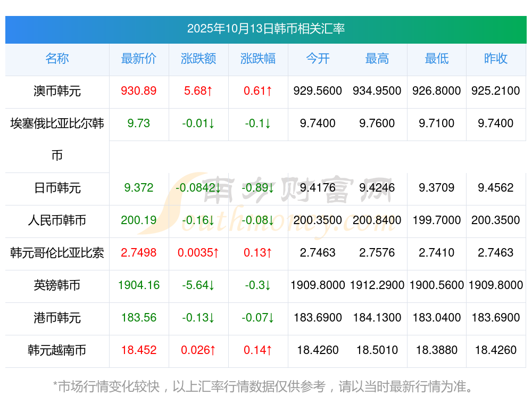Click change percent 0.13↑

(258, 253)
